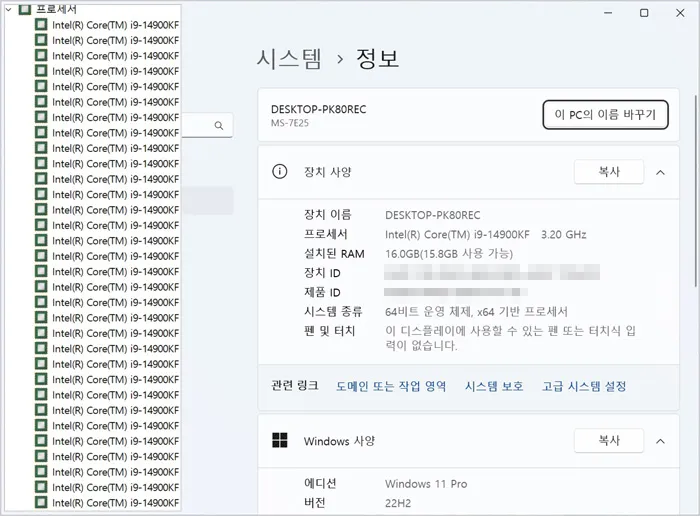
Task: Click the Windows logo icon beside Windows 사양
Action: [x=280, y=440]
